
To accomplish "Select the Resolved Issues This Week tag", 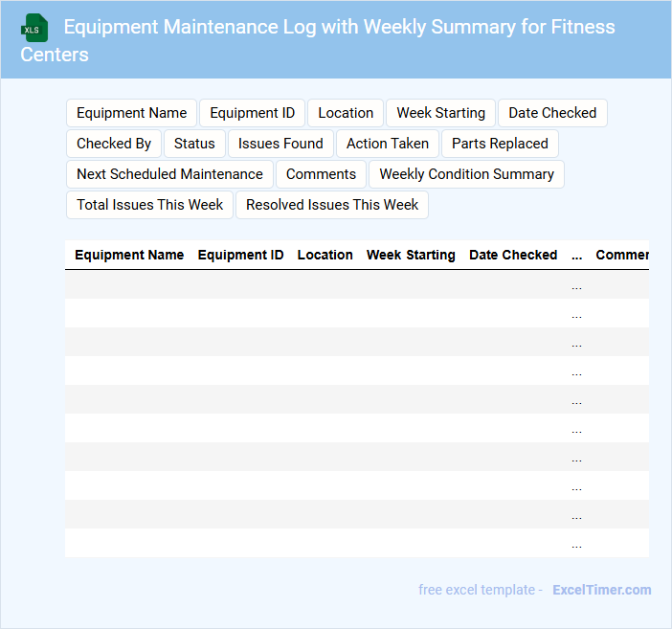I will click(x=332, y=205).
